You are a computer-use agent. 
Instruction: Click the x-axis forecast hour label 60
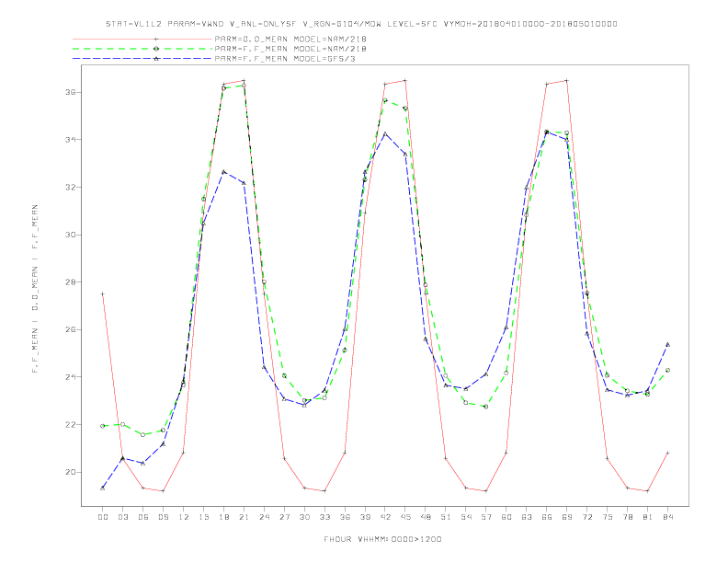[506, 517]
